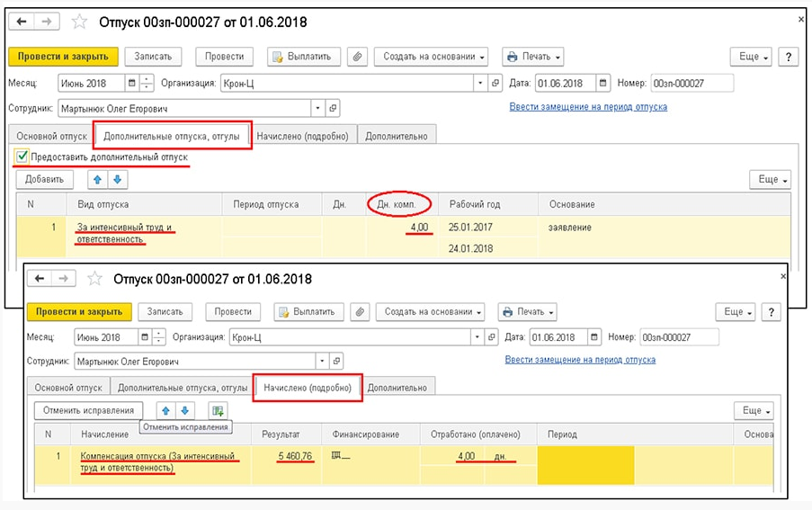Open calendar for Месяц in upper window
Viewport: 812px width, 510px height.
pyautogui.click(x=131, y=83)
